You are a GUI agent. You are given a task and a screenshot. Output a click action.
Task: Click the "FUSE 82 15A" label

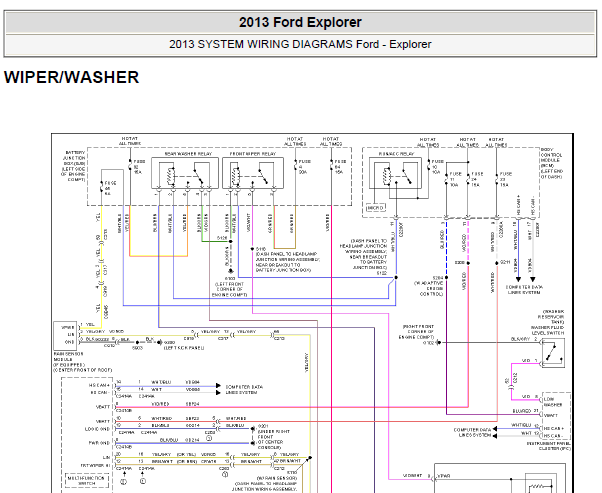tap(139, 167)
